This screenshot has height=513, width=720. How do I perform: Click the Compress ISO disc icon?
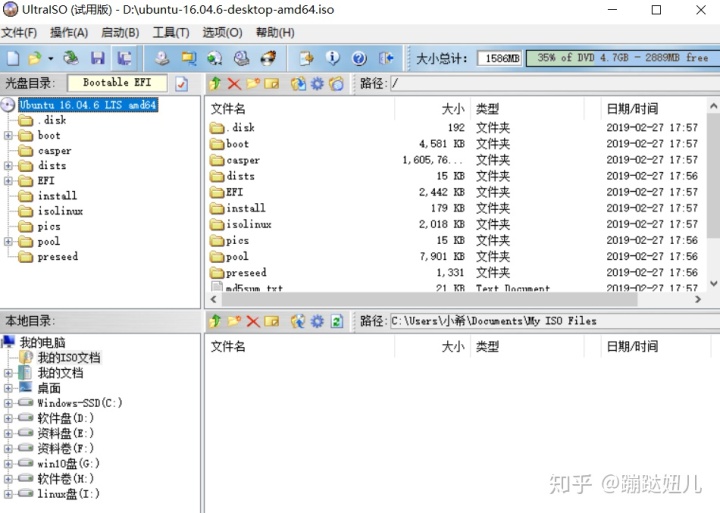coord(215,58)
